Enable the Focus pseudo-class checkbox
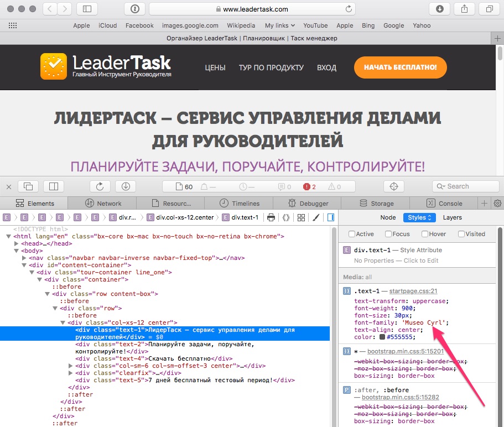Viewport: 504px width, 427px height. tap(388, 234)
